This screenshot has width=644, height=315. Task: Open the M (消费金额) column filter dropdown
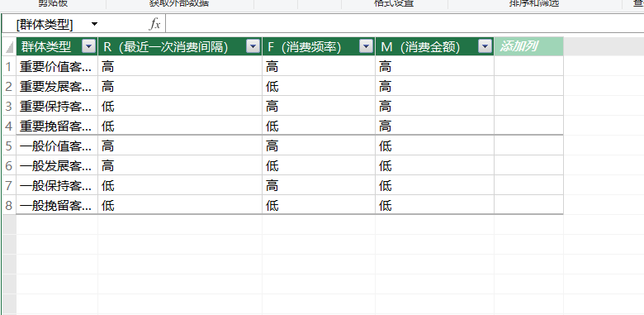coord(485,46)
